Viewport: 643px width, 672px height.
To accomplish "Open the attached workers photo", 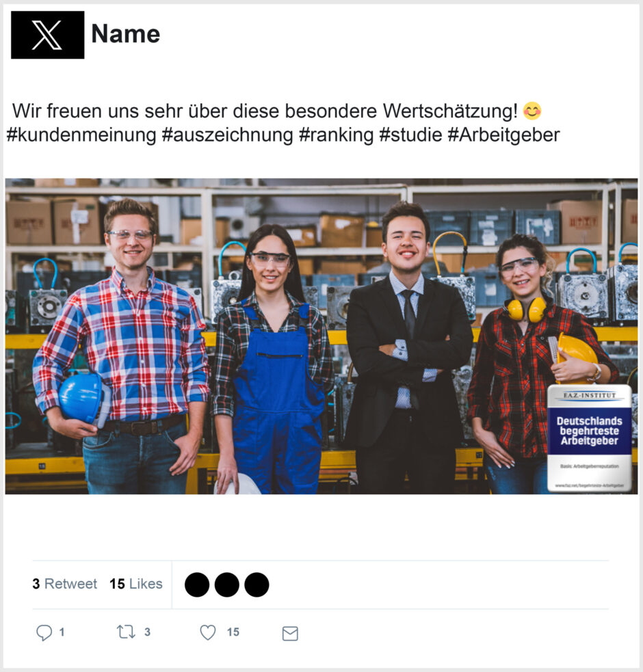I will pos(321,336).
